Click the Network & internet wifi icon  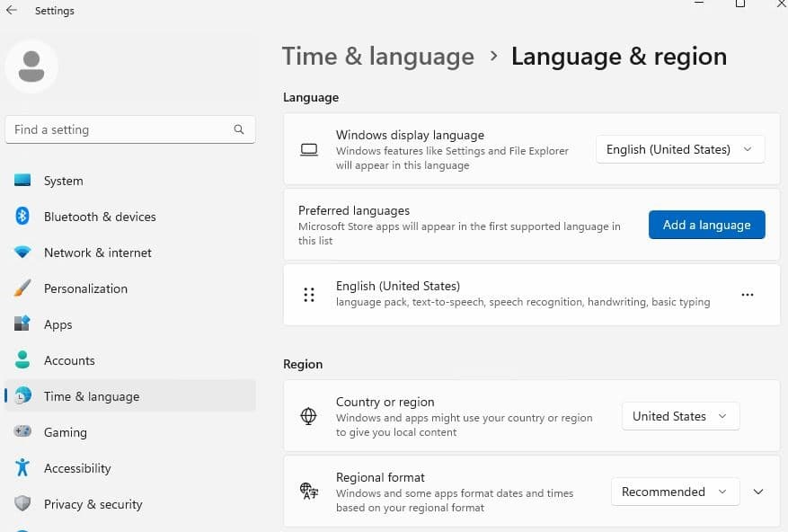[x=22, y=253]
